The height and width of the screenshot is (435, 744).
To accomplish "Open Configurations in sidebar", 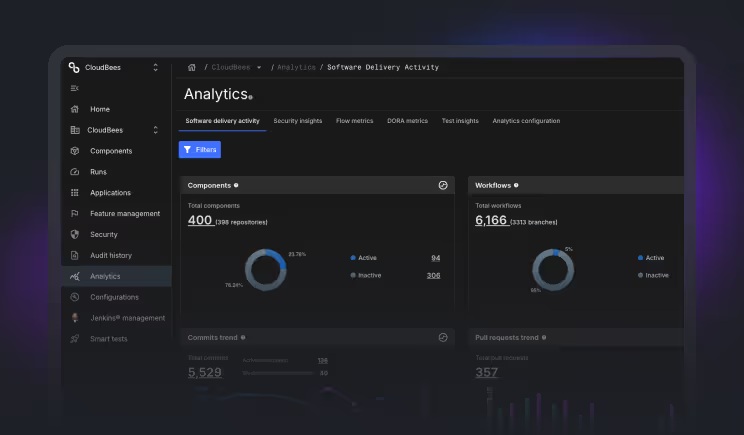I will [x=114, y=297].
